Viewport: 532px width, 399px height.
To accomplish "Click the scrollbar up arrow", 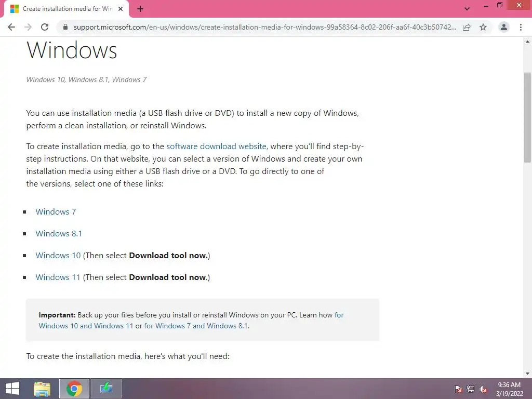I will coord(527,42).
